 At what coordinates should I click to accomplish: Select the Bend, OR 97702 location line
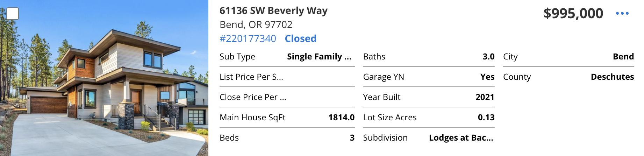(x=256, y=24)
